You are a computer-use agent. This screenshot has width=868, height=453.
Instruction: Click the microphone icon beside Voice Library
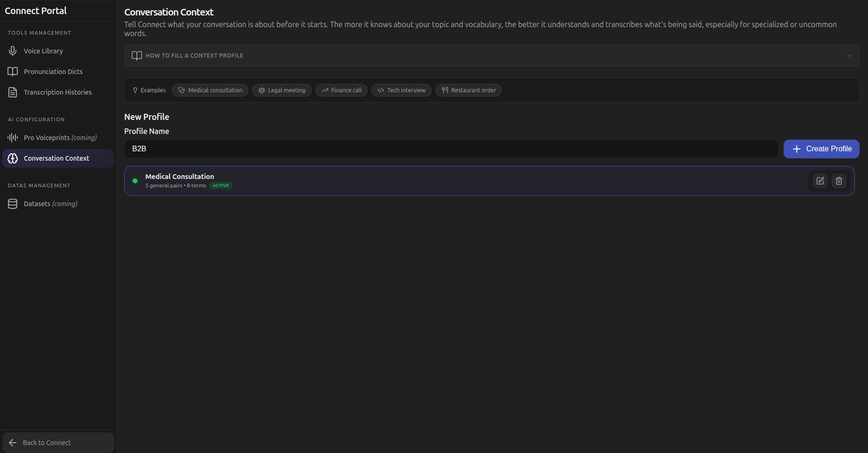point(13,51)
